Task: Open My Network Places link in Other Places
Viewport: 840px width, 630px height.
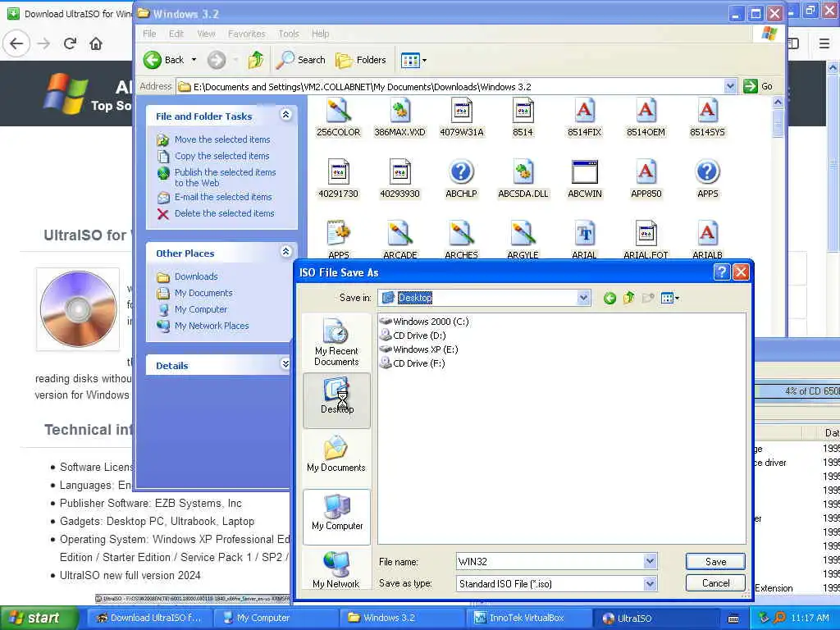Action: [212, 326]
